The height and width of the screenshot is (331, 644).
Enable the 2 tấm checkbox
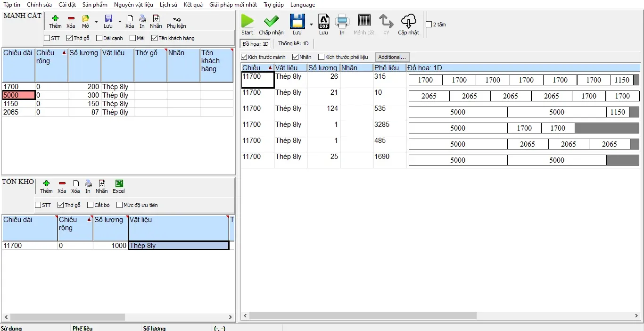(429, 25)
